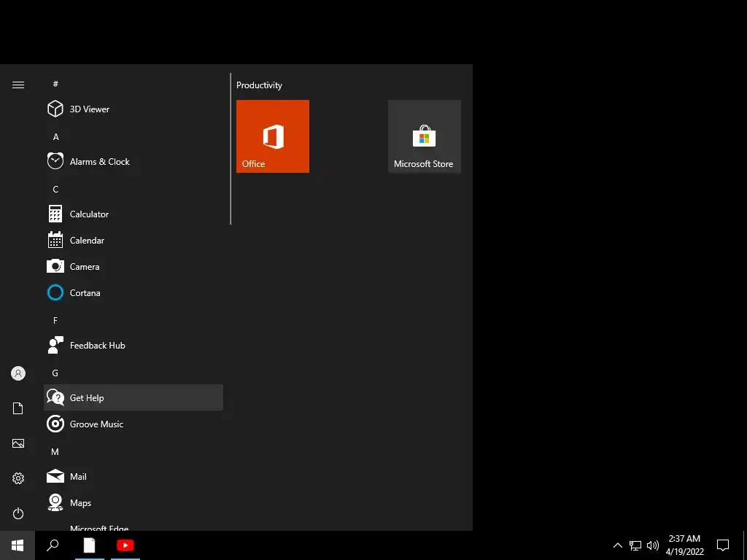Open taskbar Search magnifier

click(53, 545)
